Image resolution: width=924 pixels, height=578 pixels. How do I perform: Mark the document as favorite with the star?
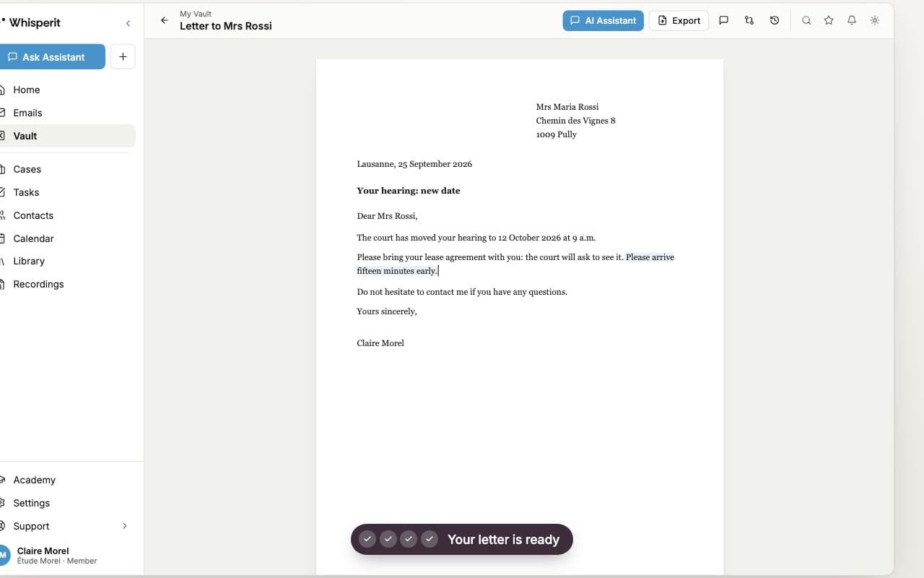pos(829,20)
